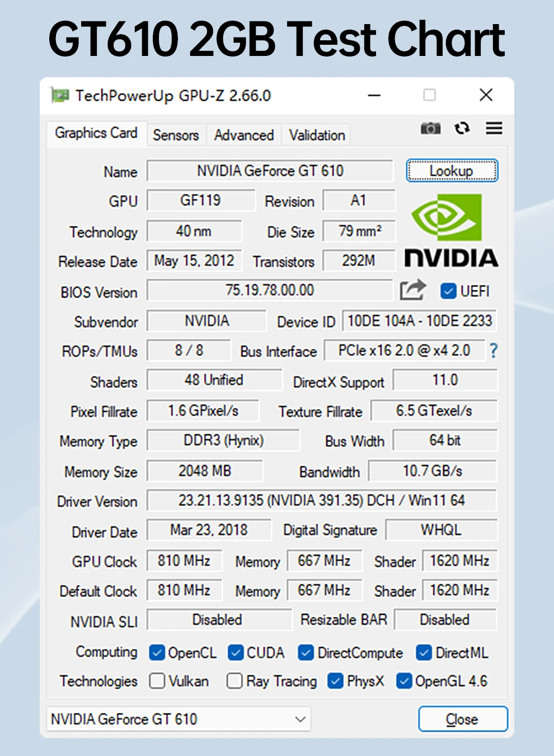Screen dimensions: 554x756
Task: Click the 'Technologies' label text
Action: click(x=98, y=681)
